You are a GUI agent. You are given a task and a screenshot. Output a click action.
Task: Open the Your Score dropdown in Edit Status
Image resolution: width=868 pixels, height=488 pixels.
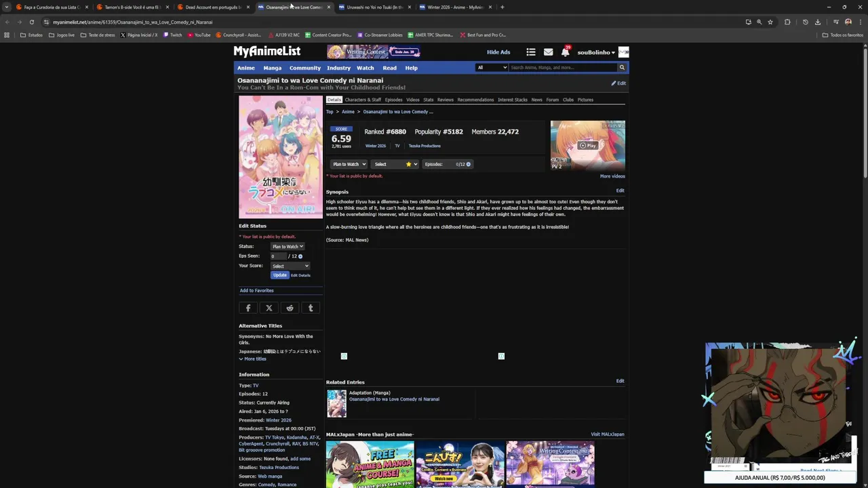point(290,266)
